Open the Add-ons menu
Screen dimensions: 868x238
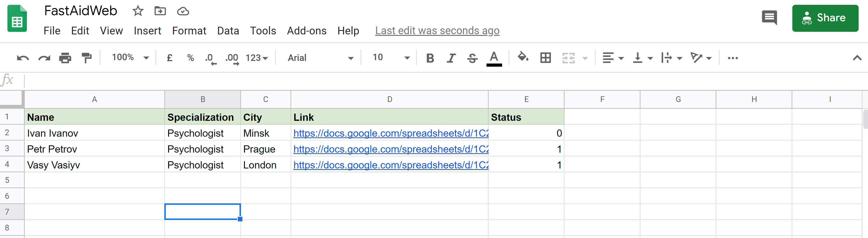[x=307, y=31]
